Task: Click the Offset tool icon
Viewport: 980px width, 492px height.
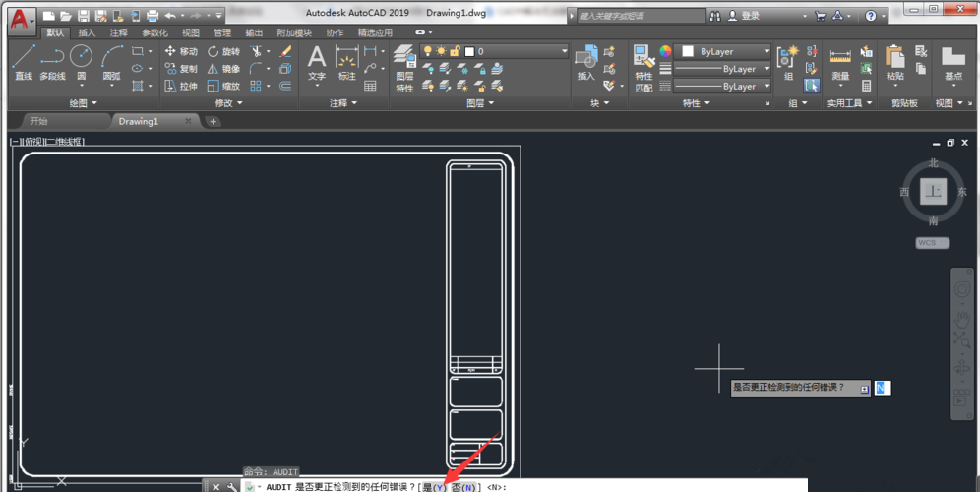Action: pyautogui.click(x=285, y=86)
